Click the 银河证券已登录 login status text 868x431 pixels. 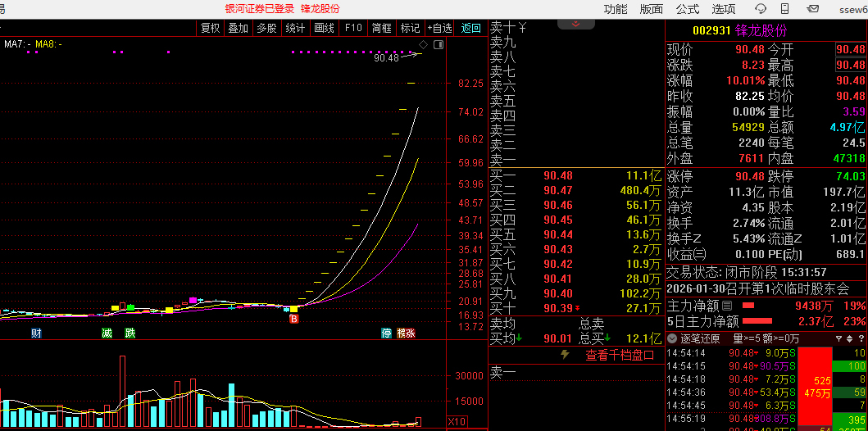(x=260, y=9)
